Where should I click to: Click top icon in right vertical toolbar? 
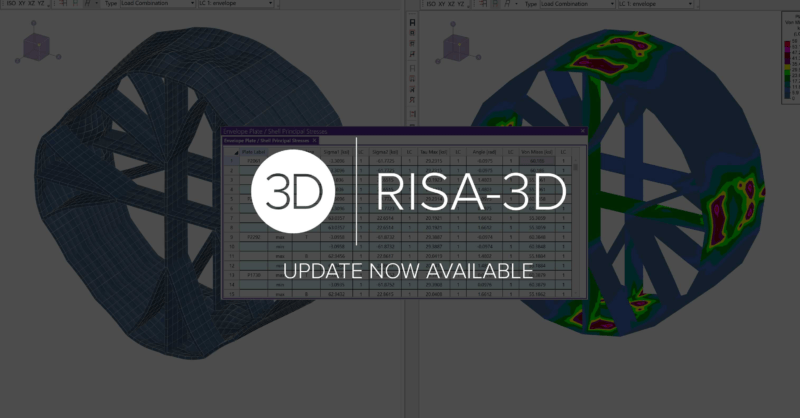point(414,20)
